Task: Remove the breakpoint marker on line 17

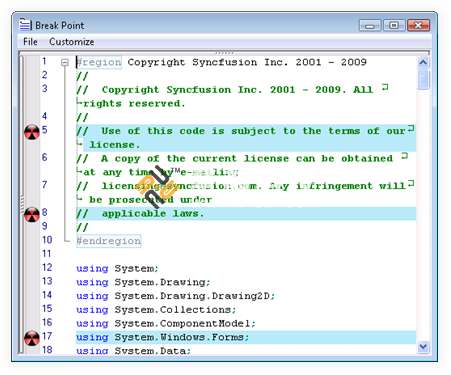Action: [32, 338]
